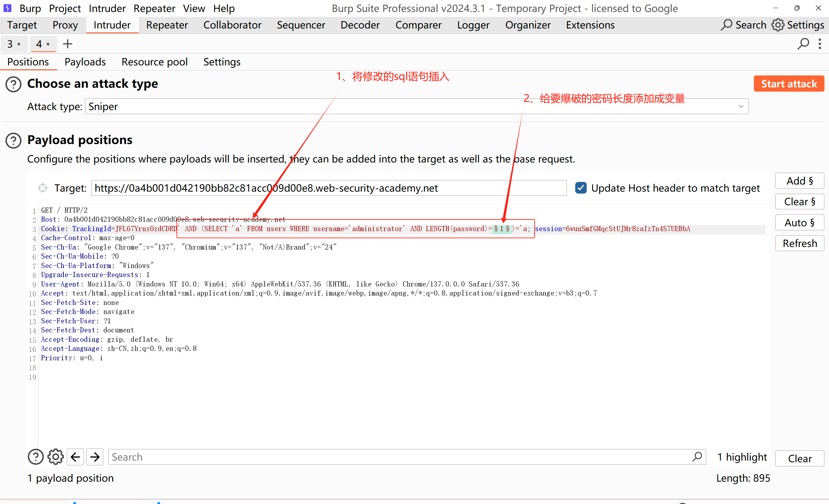Uncheck Update Host header to match target

click(581, 188)
